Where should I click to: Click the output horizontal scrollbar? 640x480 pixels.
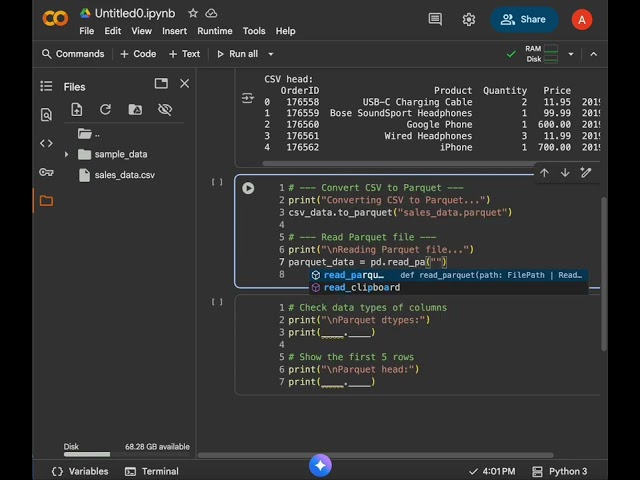[400, 163]
